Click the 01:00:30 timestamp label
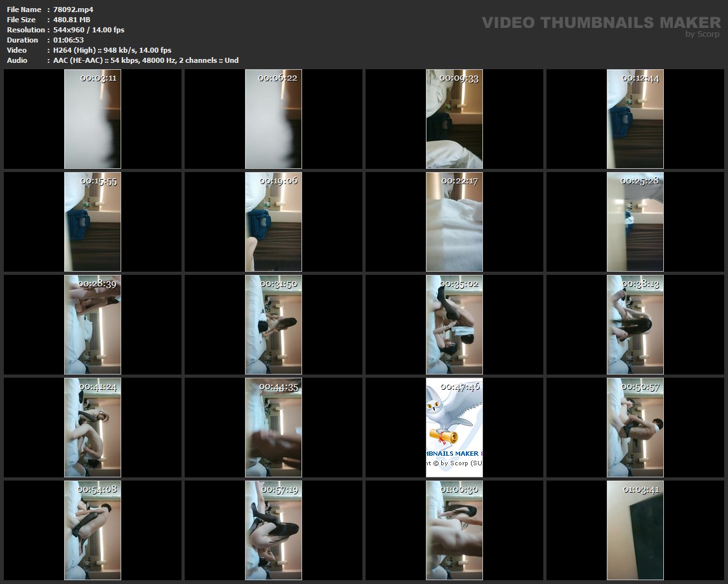 click(460, 489)
